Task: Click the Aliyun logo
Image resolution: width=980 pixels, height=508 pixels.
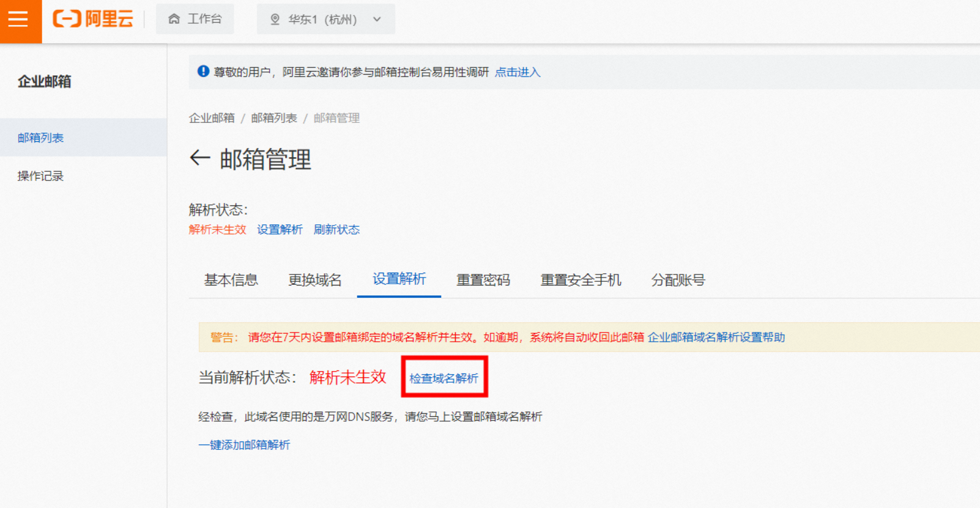Action: (93, 20)
